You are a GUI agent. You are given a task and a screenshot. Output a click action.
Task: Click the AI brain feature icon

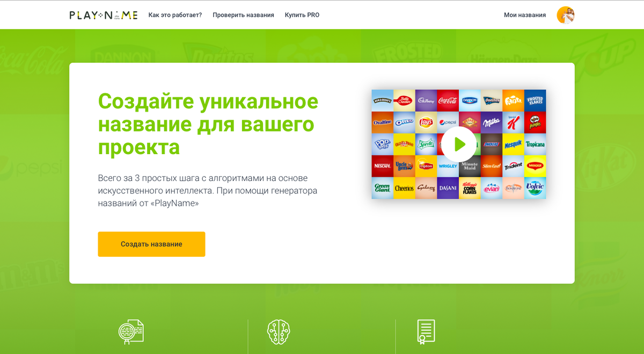coord(280,332)
